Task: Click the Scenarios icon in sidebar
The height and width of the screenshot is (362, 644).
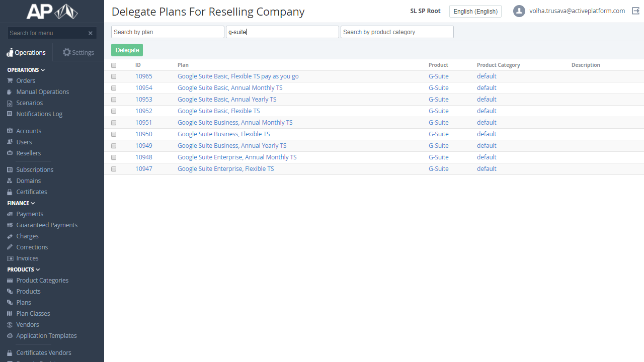Action: [x=10, y=103]
